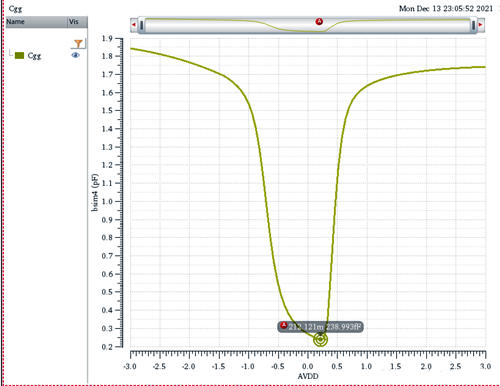Click the tree branch line beside Cgg
Image resolution: width=500 pixels, height=386 pixels.
11,53
